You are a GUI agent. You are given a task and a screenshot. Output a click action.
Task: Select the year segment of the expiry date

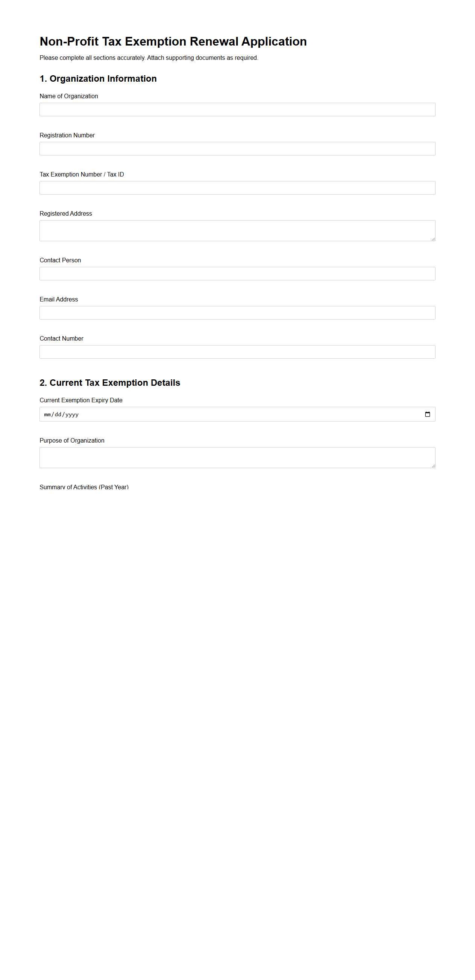click(x=72, y=414)
